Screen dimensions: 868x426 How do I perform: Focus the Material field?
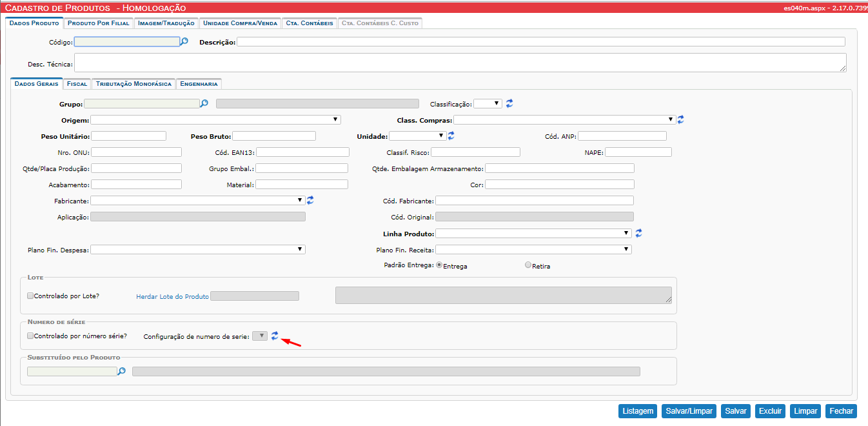pyautogui.click(x=302, y=184)
